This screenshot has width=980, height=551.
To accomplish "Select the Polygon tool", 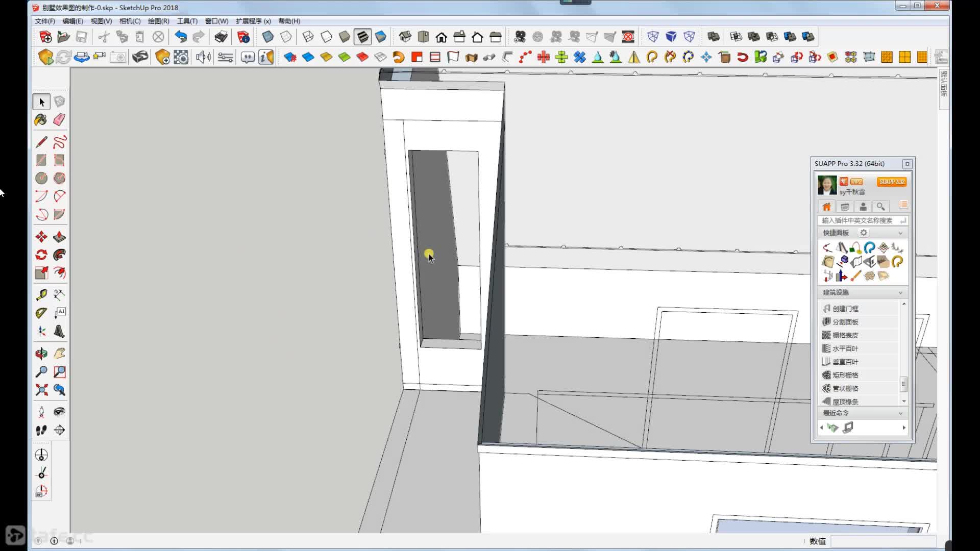I will tap(59, 178).
